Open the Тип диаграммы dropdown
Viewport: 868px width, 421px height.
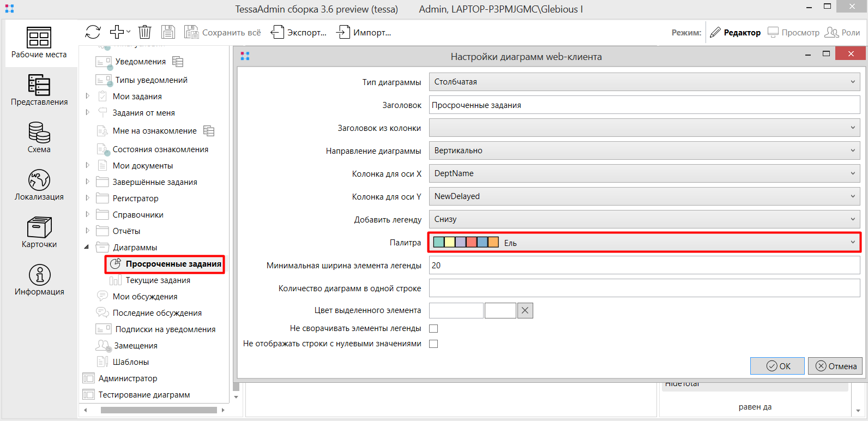[x=644, y=82]
